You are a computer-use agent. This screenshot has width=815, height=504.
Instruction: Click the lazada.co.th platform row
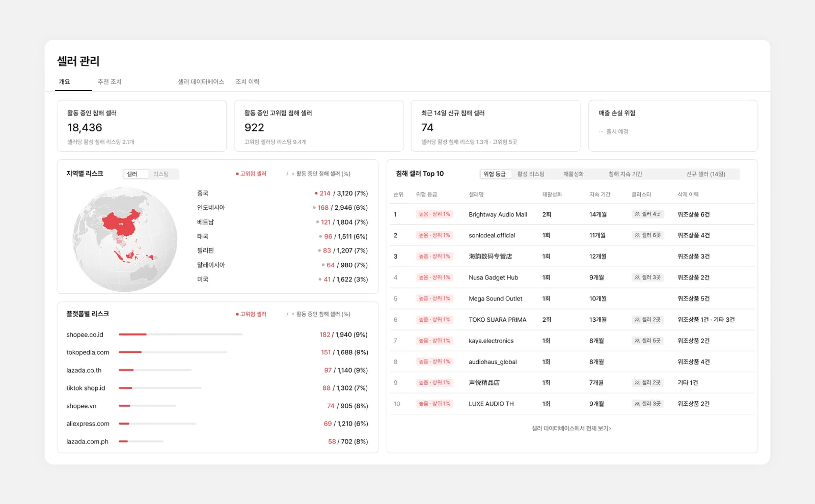click(217, 370)
